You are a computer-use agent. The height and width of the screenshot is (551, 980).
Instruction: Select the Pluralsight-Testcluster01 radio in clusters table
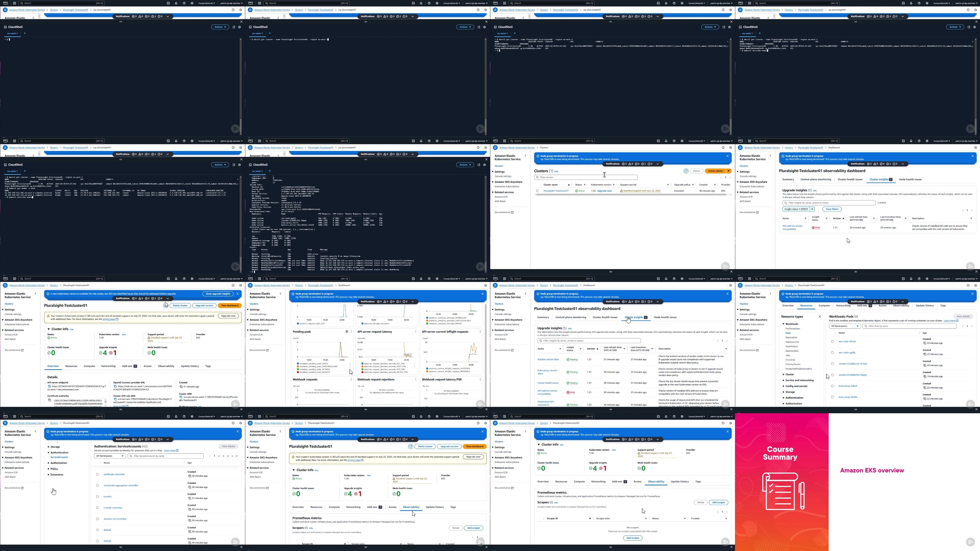click(537, 191)
